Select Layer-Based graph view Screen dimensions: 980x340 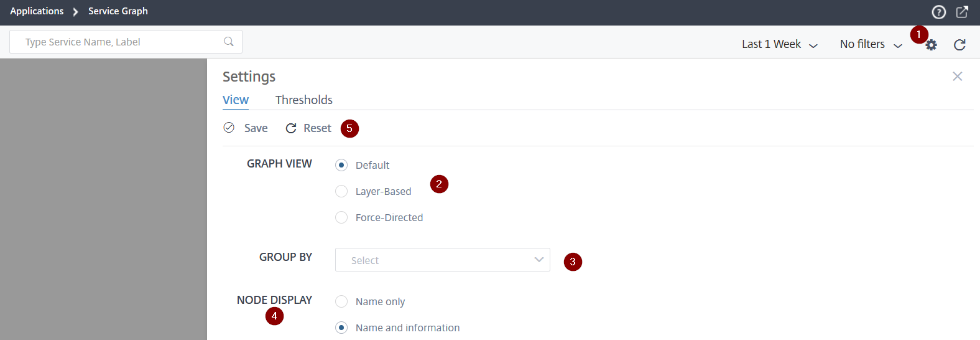coord(341,191)
